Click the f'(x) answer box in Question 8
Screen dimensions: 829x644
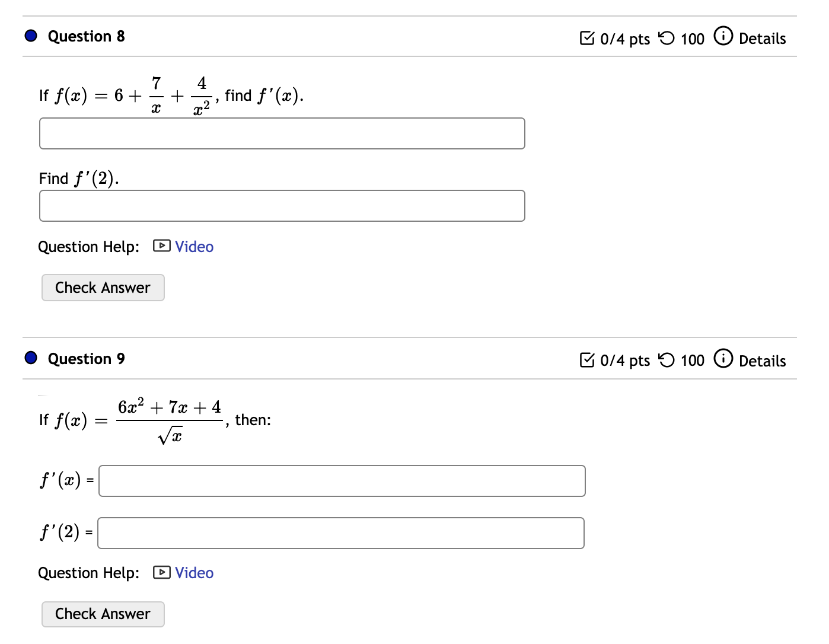tap(282, 134)
